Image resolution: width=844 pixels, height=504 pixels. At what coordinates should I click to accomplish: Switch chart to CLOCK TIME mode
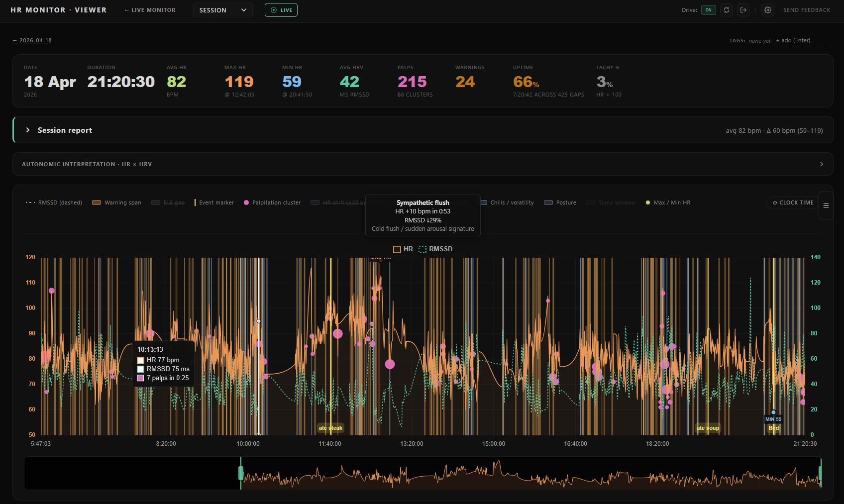[792, 202]
